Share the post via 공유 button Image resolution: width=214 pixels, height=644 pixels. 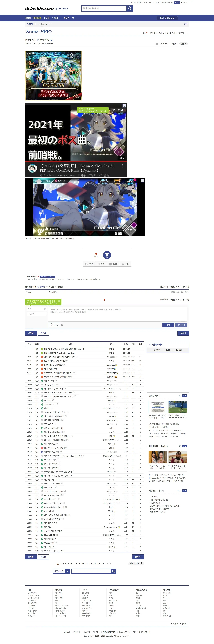coord(101,264)
